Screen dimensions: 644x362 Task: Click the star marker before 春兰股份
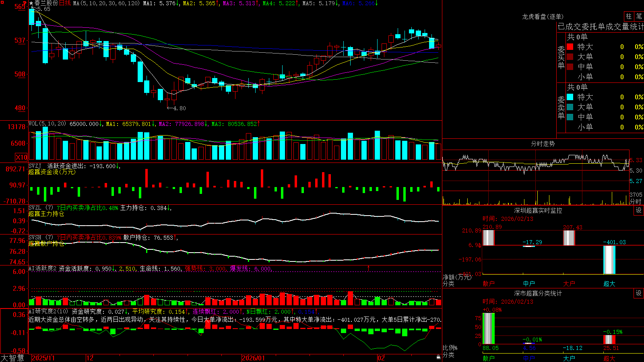[x=31, y=3]
